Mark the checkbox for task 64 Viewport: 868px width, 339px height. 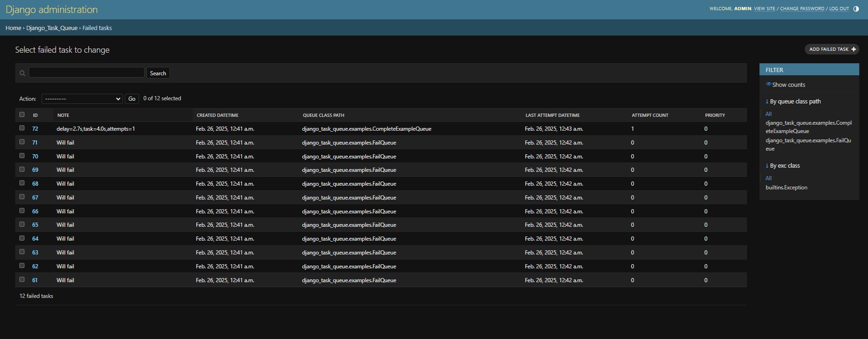pos(22,238)
